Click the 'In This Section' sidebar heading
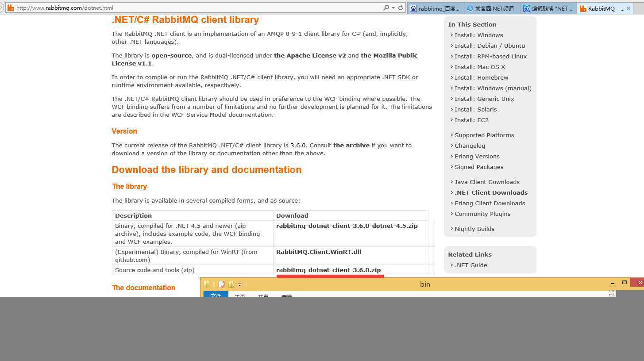644x361 pixels. [x=472, y=24]
